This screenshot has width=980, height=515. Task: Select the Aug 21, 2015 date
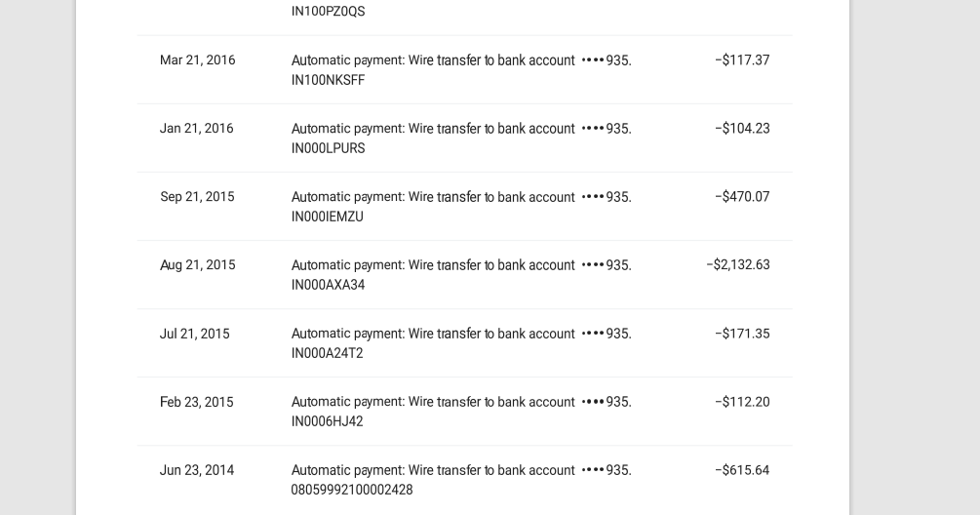click(x=198, y=265)
